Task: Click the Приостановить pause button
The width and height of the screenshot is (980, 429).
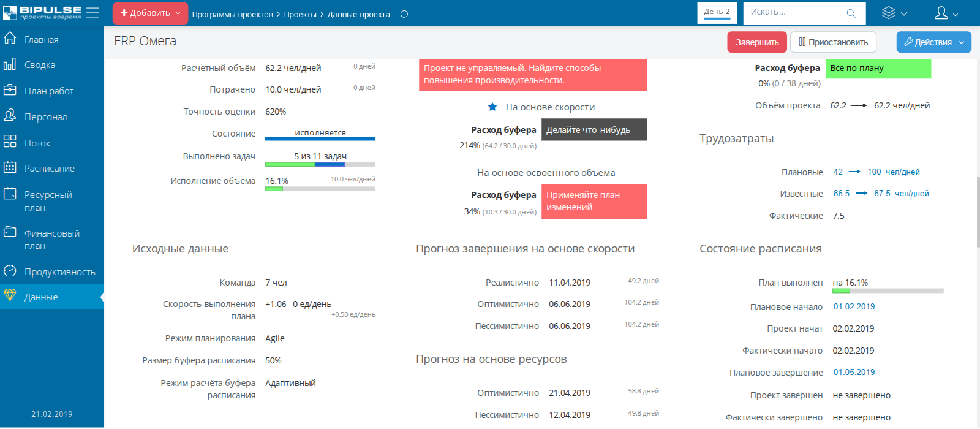Action: (x=833, y=42)
